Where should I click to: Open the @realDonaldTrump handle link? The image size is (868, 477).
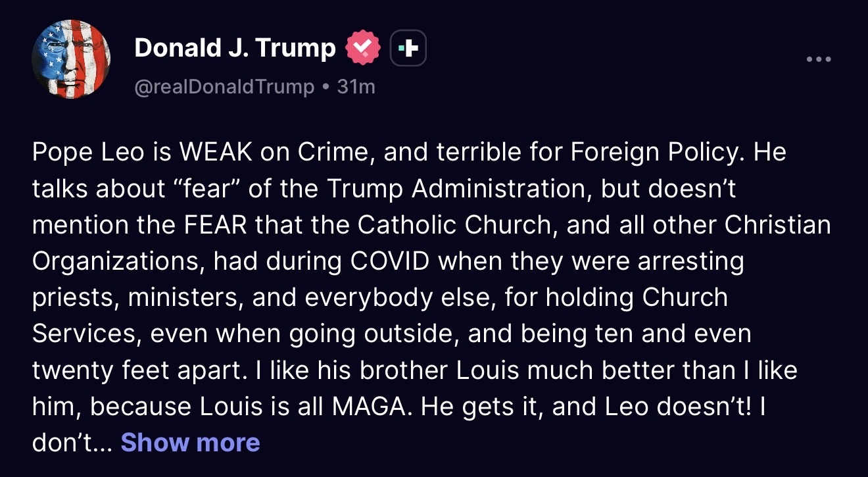pos(224,87)
